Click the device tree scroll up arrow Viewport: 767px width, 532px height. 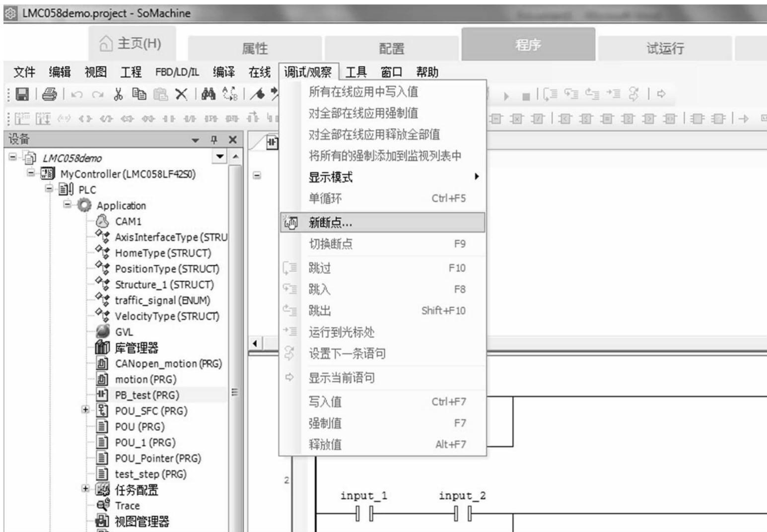point(235,157)
